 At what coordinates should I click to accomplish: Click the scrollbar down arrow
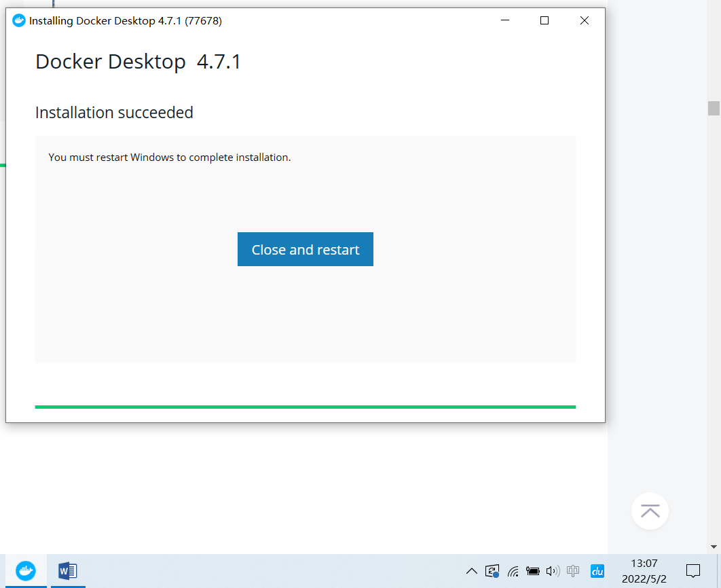[x=714, y=547]
